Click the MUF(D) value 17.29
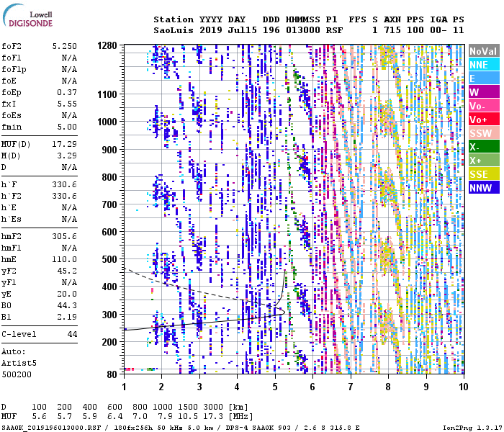Viewport: 504px width, 432px height. (x=65, y=144)
